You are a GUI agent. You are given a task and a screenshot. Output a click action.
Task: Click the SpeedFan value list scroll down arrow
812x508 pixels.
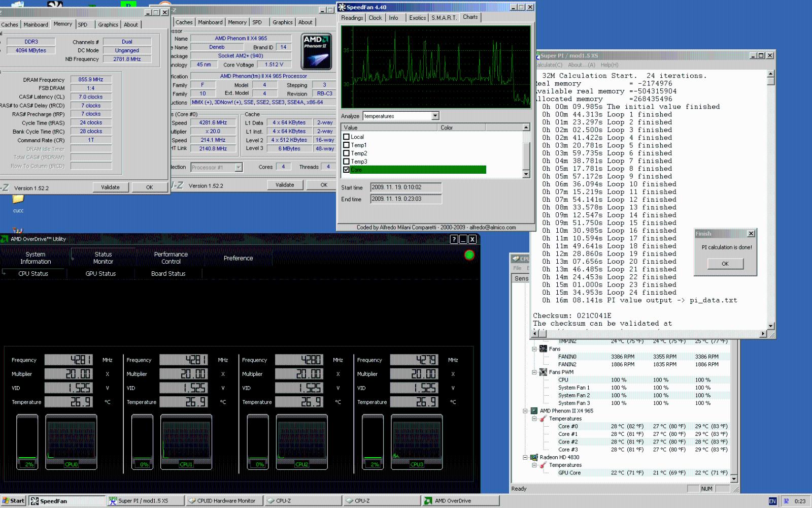click(526, 174)
